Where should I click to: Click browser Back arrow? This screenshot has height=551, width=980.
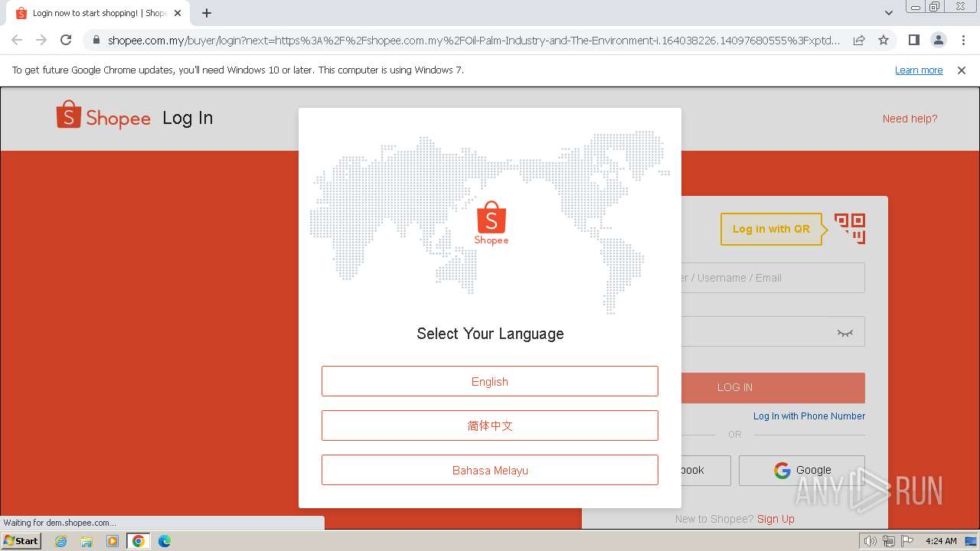tap(17, 40)
